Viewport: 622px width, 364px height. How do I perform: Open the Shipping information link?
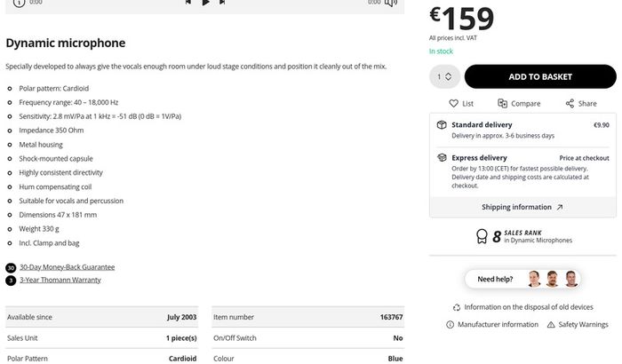pyautogui.click(x=522, y=207)
